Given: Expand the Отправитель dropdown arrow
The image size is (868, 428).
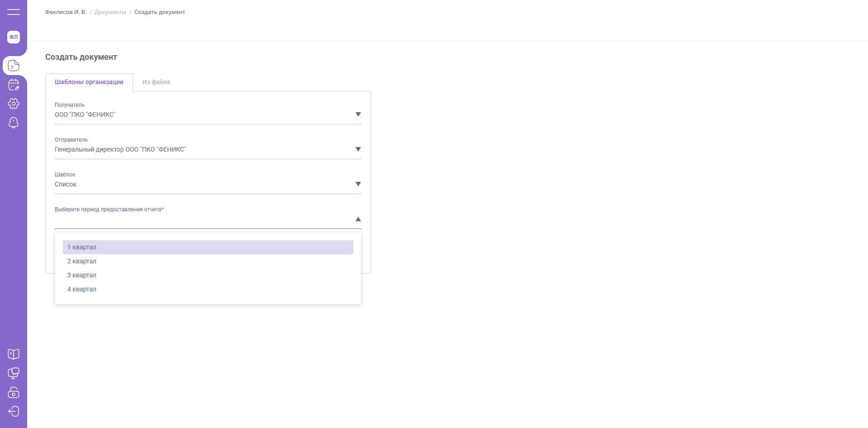Looking at the screenshot, I should tap(358, 149).
